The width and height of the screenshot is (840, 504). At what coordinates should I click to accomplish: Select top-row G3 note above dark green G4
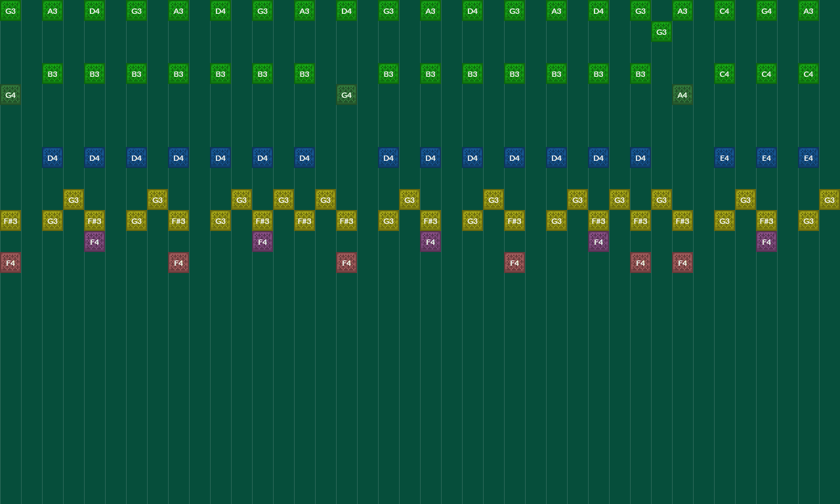tap(10, 11)
